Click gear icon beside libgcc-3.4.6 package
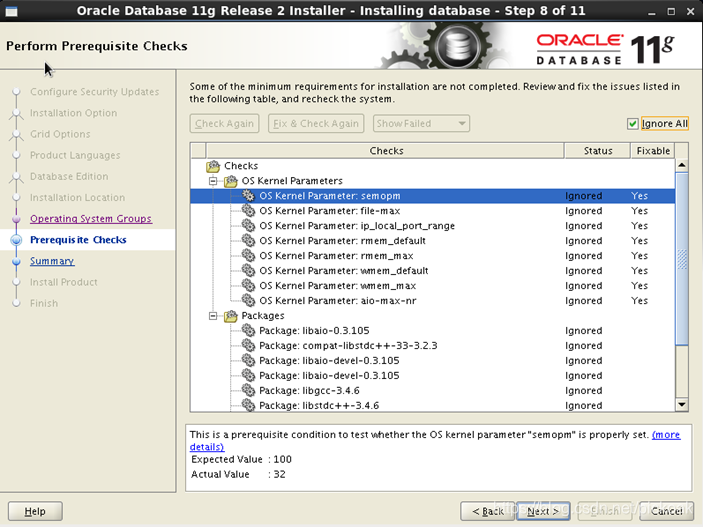Viewport: 703px width, 527px height. coord(248,390)
